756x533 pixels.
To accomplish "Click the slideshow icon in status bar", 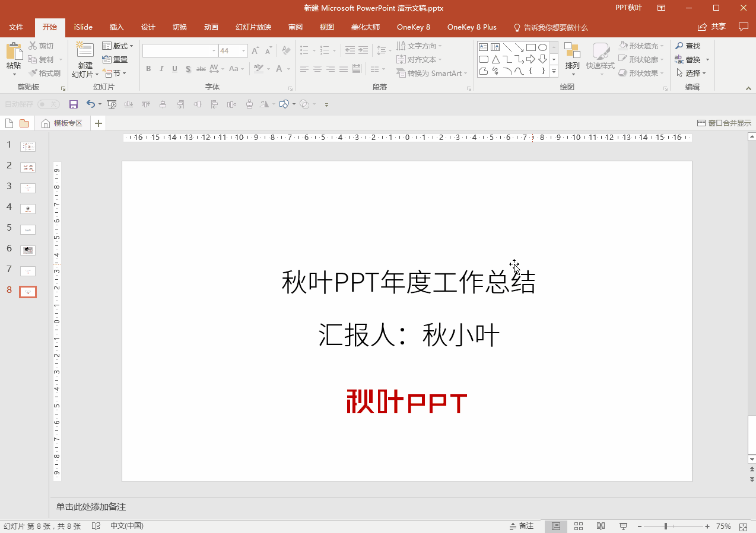I will (x=623, y=526).
